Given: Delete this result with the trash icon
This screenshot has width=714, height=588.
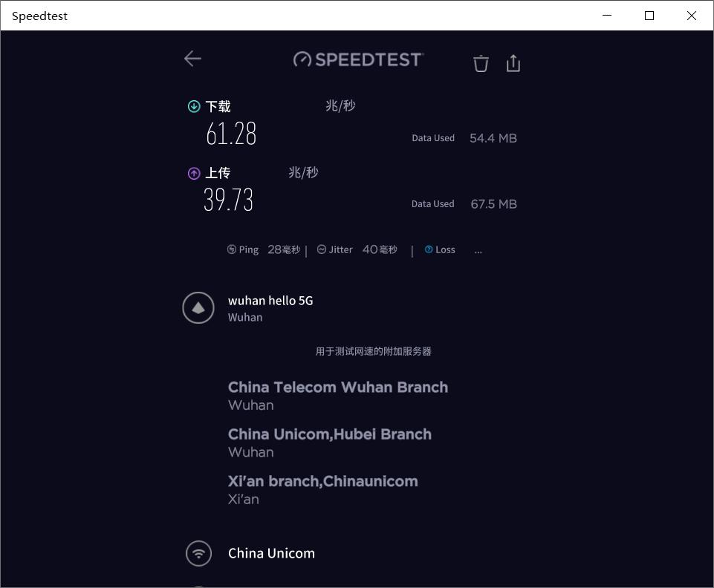Looking at the screenshot, I should 481,63.
